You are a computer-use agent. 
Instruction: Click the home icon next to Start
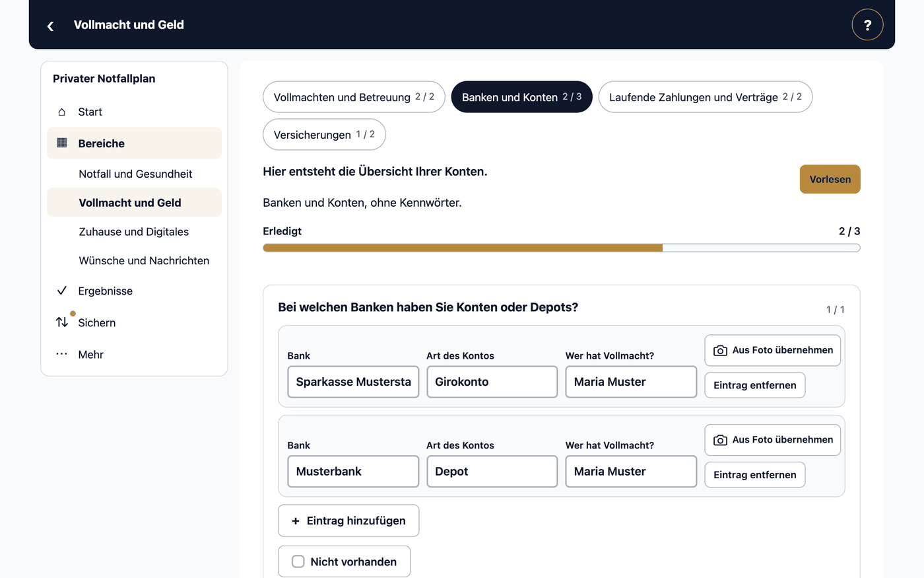coord(62,112)
